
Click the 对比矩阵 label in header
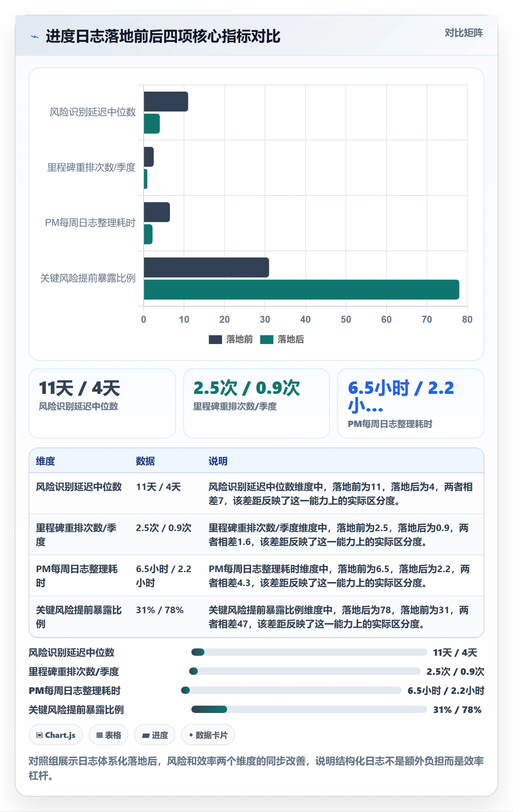pos(464,33)
